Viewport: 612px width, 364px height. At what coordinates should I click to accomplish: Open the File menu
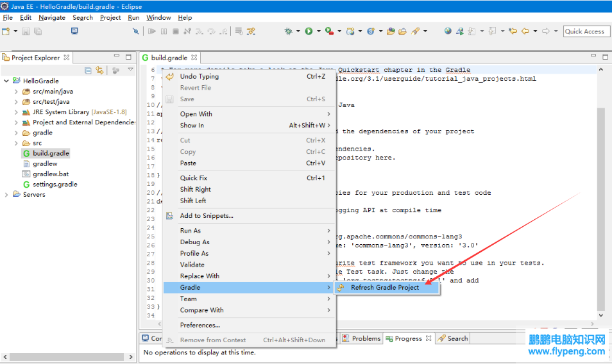[x=8, y=17]
